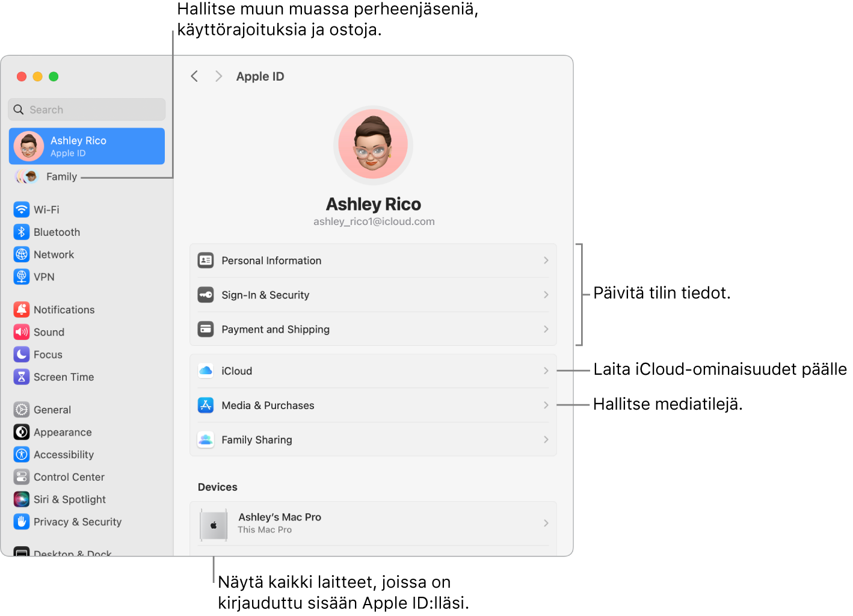853x616 pixels.
Task: Go back with the left chevron button
Action: click(194, 76)
